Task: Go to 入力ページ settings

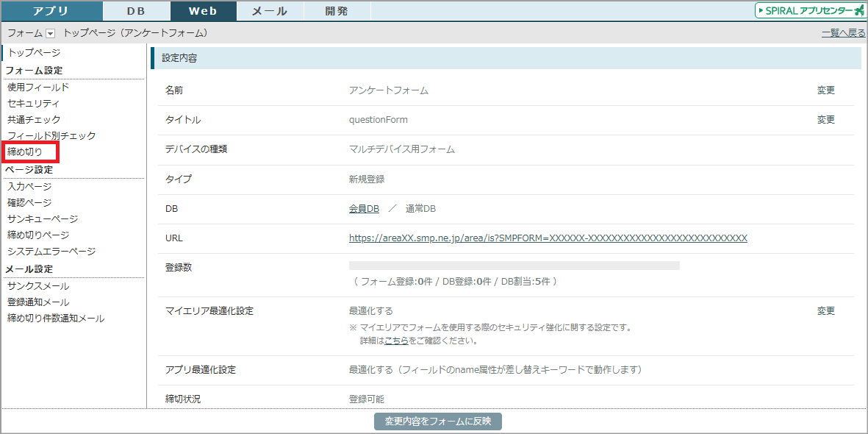Action: click(x=29, y=187)
